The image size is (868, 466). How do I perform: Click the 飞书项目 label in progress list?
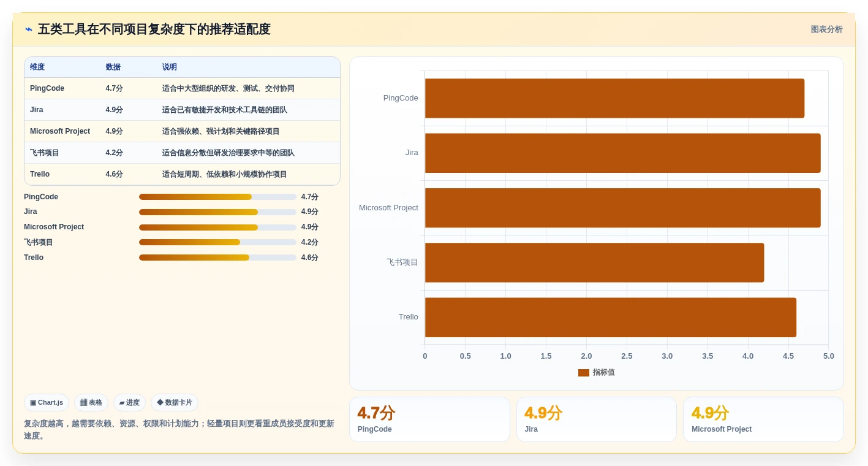click(39, 242)
